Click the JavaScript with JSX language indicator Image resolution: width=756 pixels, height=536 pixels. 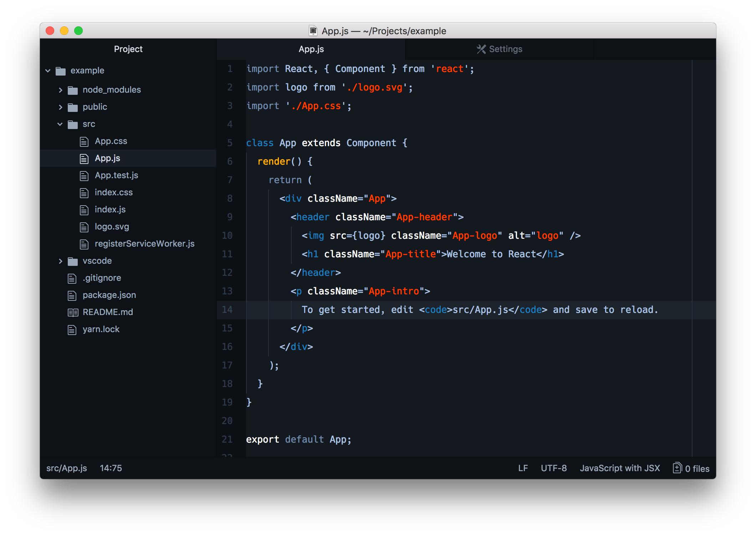click(x=620, y=468)
